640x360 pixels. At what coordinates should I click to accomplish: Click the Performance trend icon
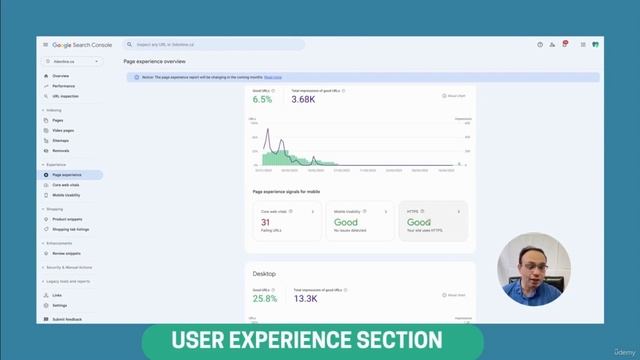click(x=46, y=86)
